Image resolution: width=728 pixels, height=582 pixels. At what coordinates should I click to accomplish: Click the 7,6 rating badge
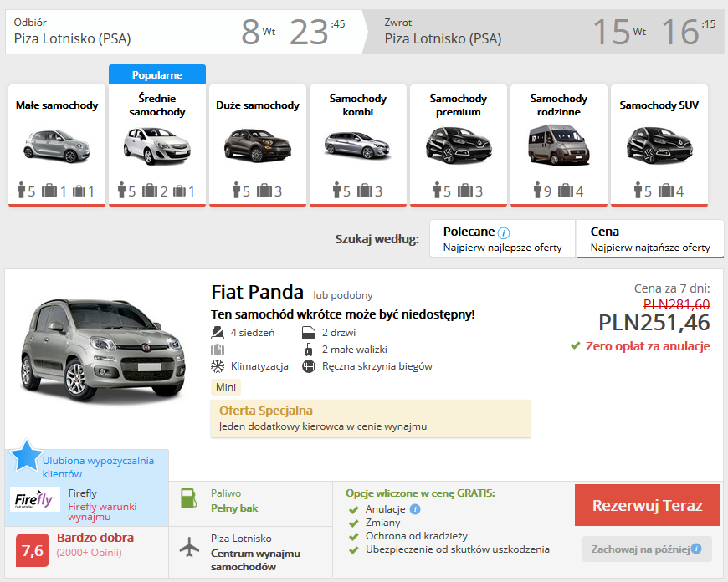(x=33, y=550)
